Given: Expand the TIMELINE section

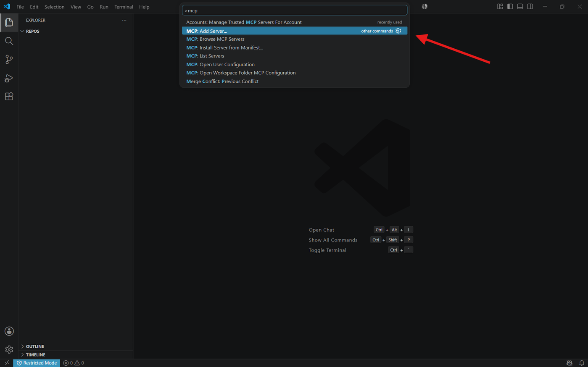Looking at the screenshot, I should pos(76,355).
